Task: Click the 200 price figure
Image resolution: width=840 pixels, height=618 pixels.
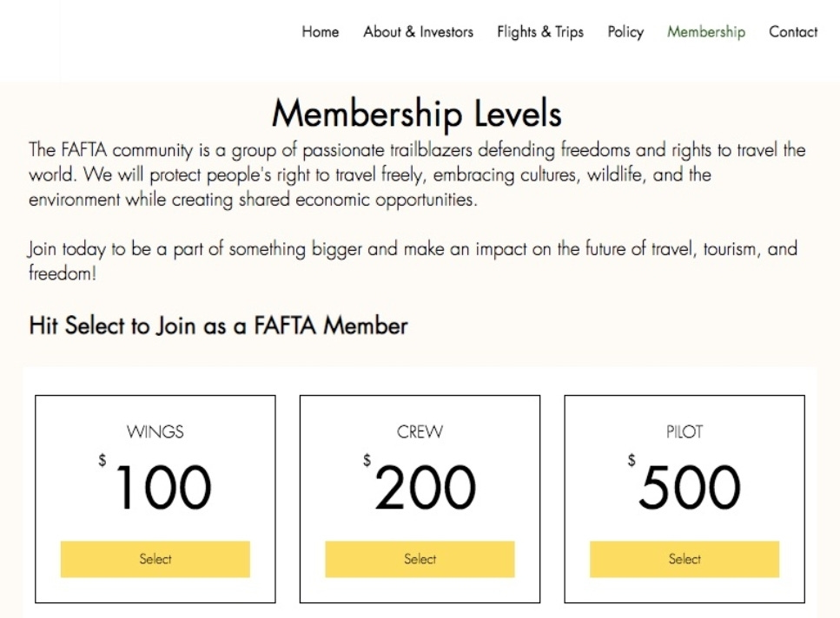Action: coord(426,488)
